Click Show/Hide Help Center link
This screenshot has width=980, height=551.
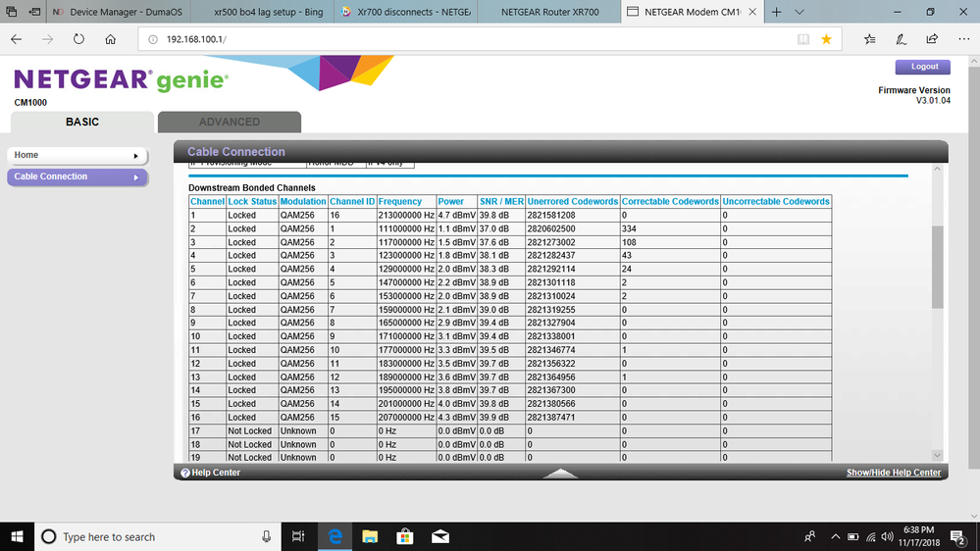893,473
